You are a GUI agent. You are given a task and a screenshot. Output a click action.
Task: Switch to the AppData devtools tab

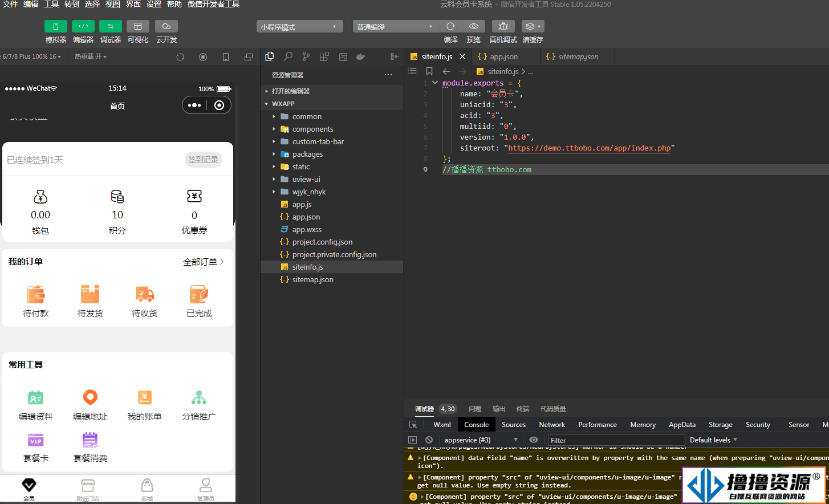click(682, 425)
